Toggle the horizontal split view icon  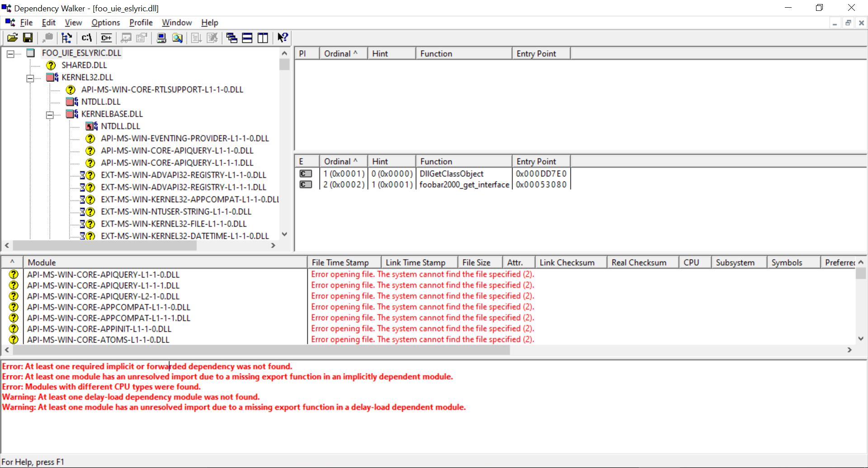click(x=247, y=38)
